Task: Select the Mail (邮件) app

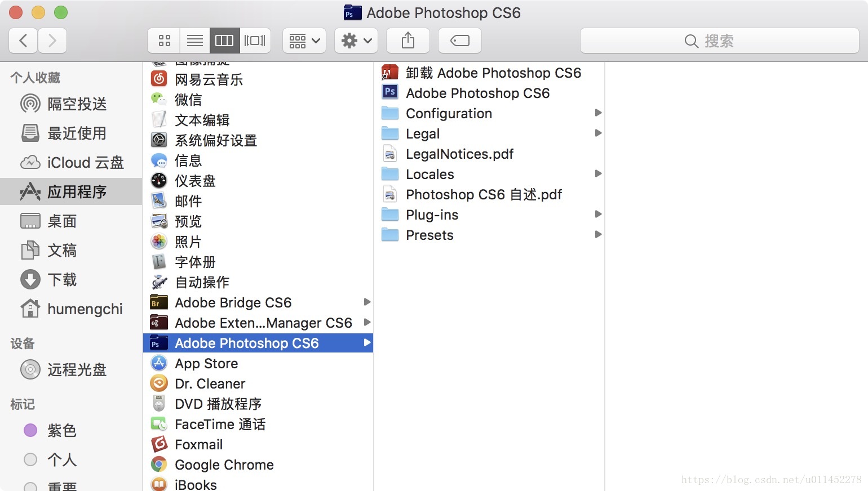Action: [x=258, y=201]
